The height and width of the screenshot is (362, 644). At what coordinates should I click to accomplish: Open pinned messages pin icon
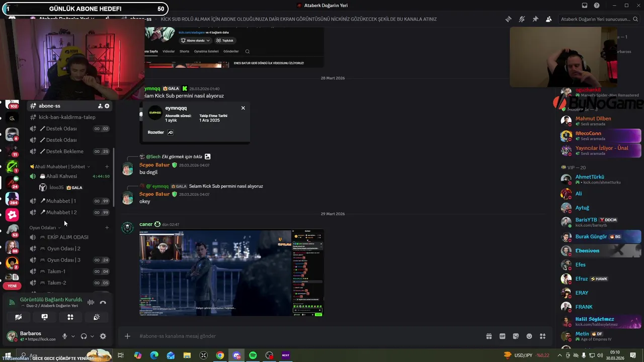pos(535,19)
